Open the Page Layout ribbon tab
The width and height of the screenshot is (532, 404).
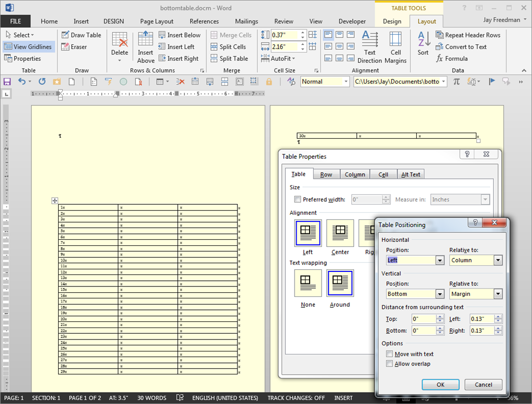pyautogui.click(x=157, y=21)
